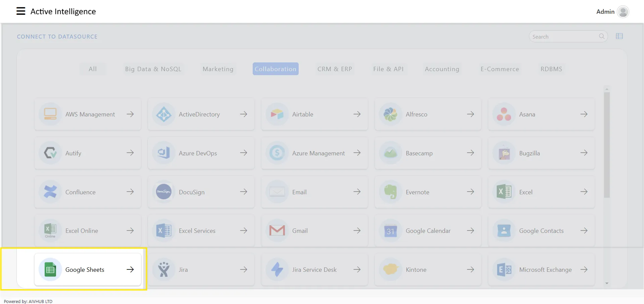Click the Excel Services icon
Viewport: 644px width, 304px height.
[164, 231]
